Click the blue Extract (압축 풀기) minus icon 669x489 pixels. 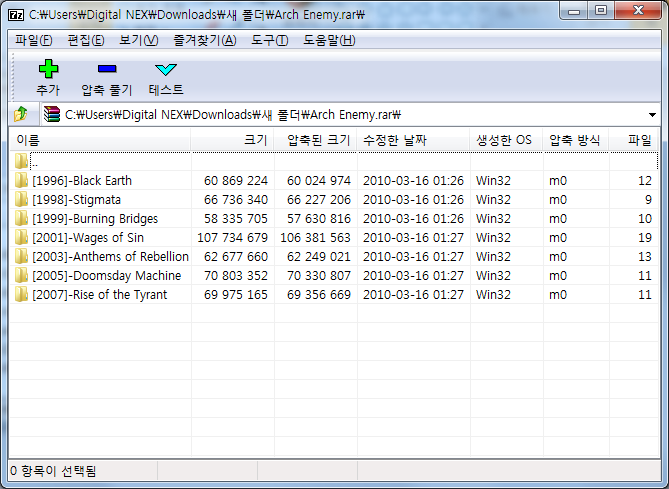(x=107, y=69)
